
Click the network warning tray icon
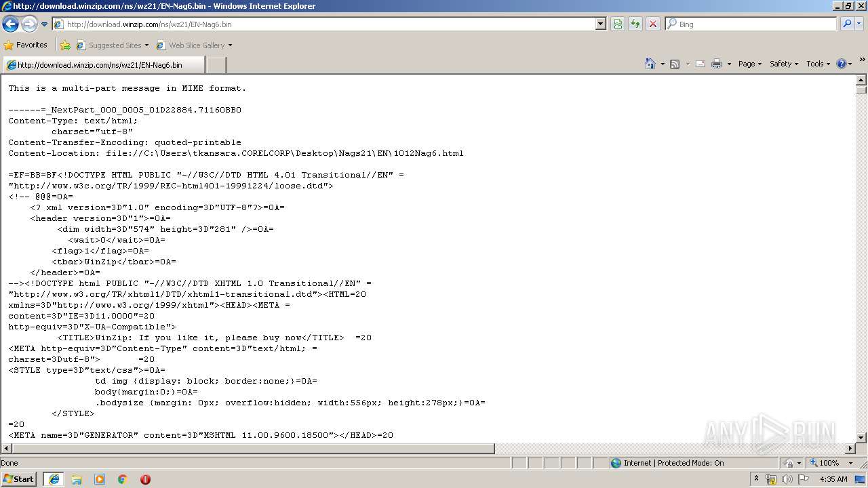click(771, 479)
